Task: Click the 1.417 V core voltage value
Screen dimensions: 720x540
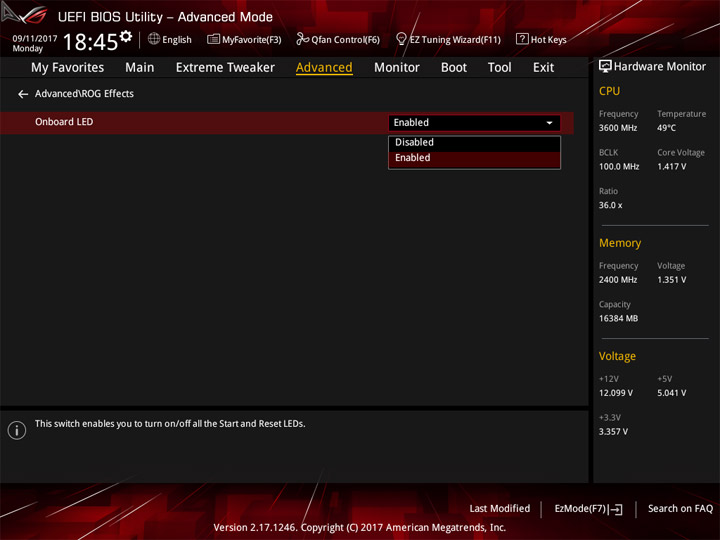Action: click(x=671, y=167)
